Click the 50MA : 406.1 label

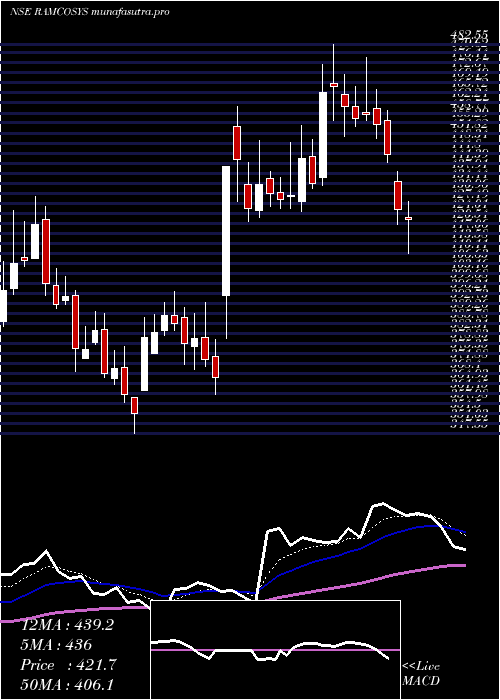coord(68,686)
